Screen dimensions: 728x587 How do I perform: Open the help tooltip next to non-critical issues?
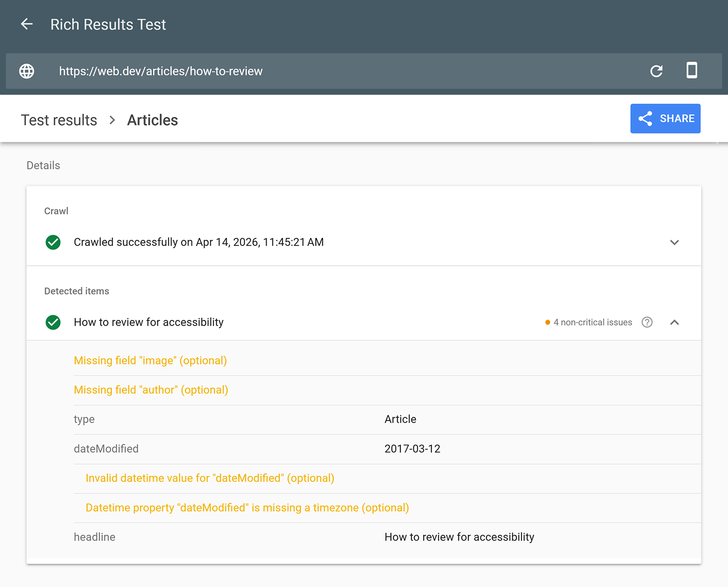pos(647,322)
